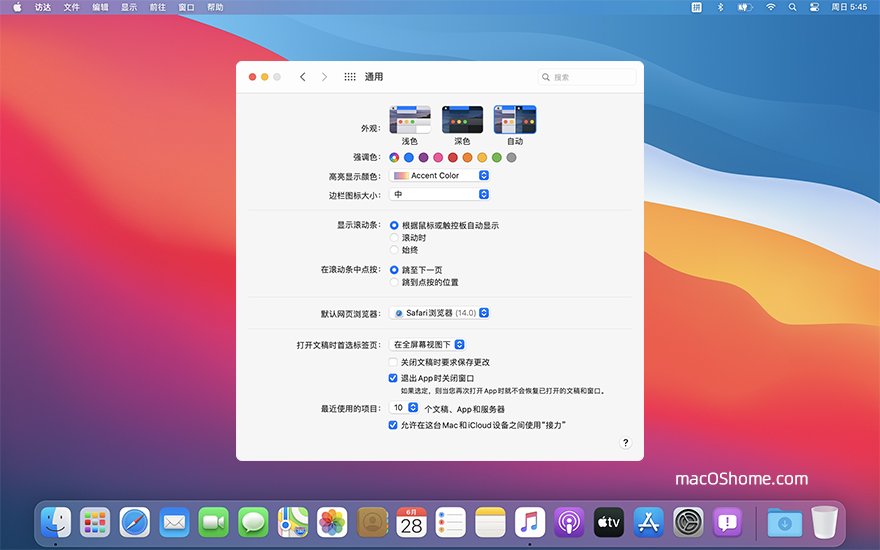Viewport: 880px width, 550px height.
Task: Select 始终 scroll bar option
Action: [394, 250]
